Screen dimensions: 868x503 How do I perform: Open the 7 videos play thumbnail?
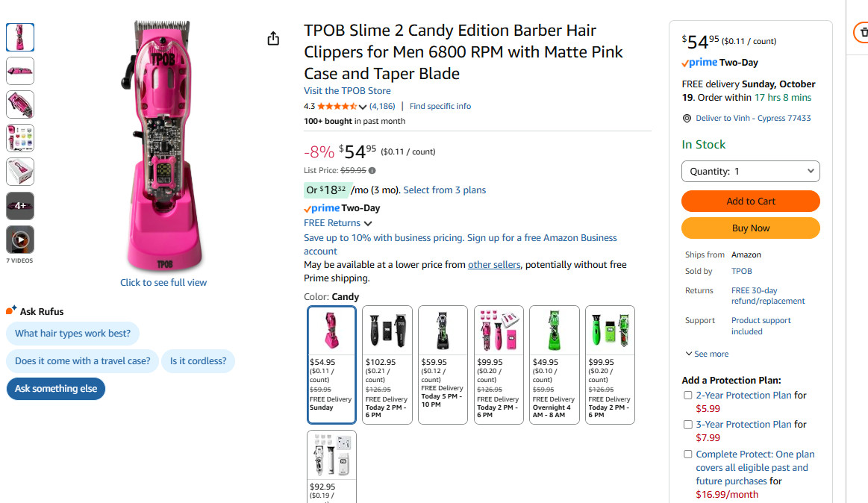[x=20, y=240]
